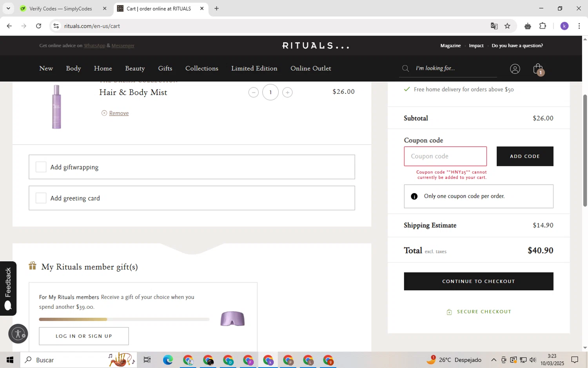Open Hair & Body Mist product thumbnail
This screenshot has height=368, width=588.
56,107
